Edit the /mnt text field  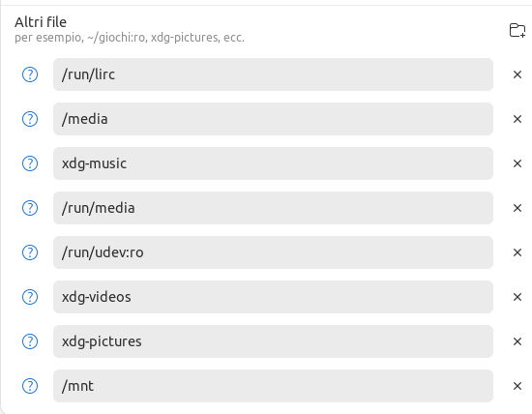click(x=273, y=386)
